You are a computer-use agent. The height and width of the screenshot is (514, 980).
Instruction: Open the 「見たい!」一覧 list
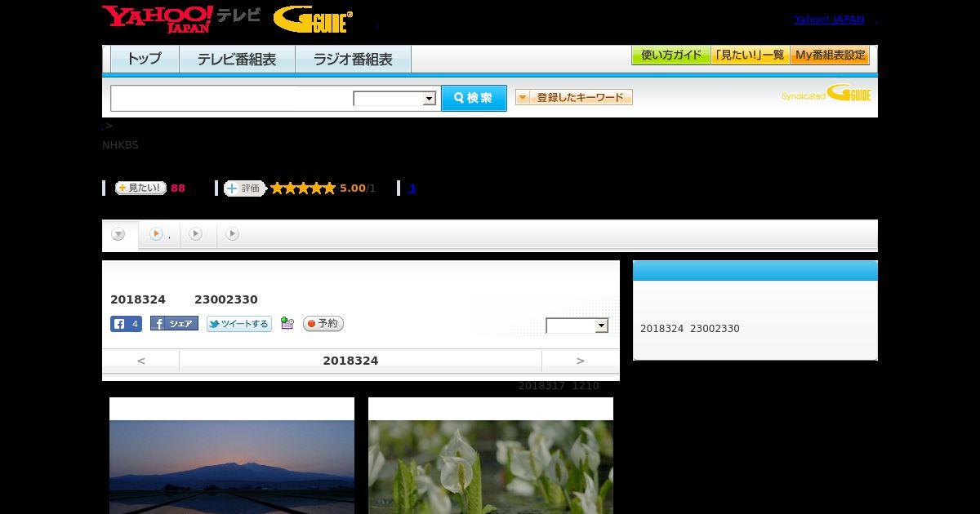[750, 55]
